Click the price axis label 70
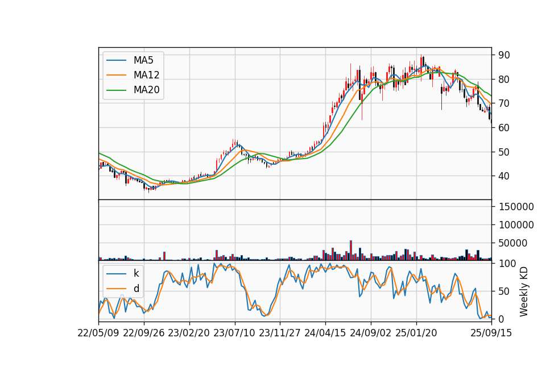This screenshot has width=546, height=392. pos(504,103)
